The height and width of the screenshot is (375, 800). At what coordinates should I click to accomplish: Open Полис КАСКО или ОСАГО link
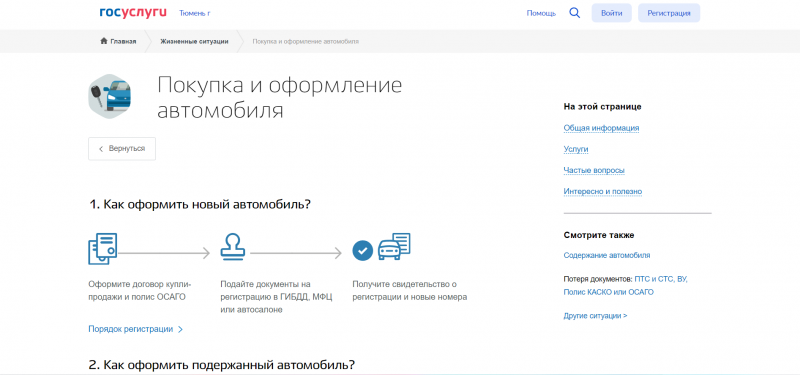coord(608,292)
